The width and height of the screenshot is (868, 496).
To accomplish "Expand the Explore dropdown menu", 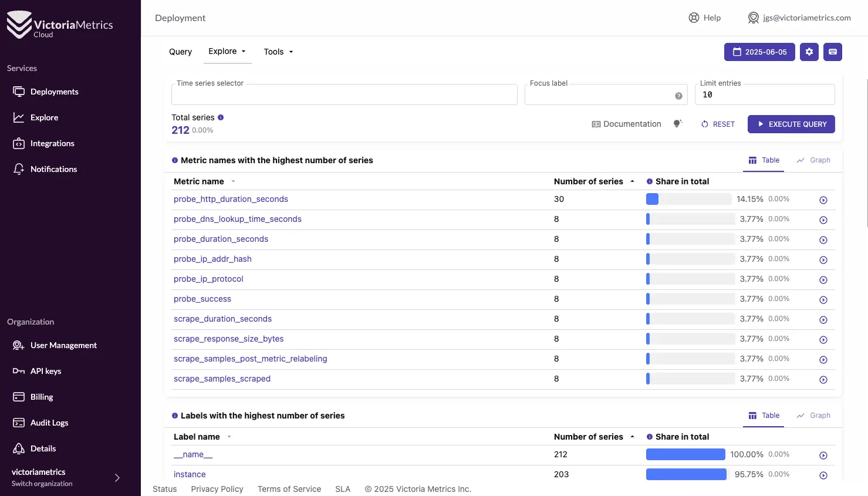I will (x=227, y=51).
